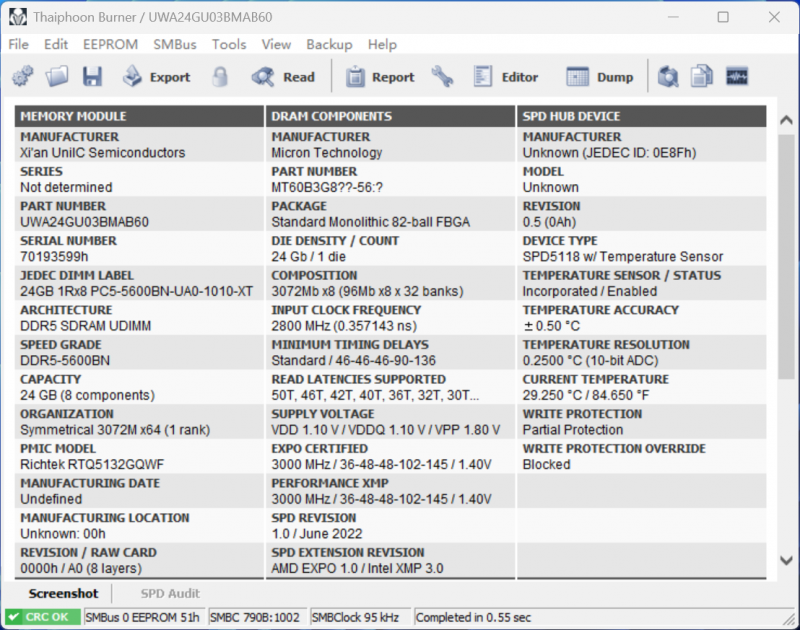The width and height of the screenshot is (800, 630).
Task: Open a file with the folder icon
Action: point(57,77)
